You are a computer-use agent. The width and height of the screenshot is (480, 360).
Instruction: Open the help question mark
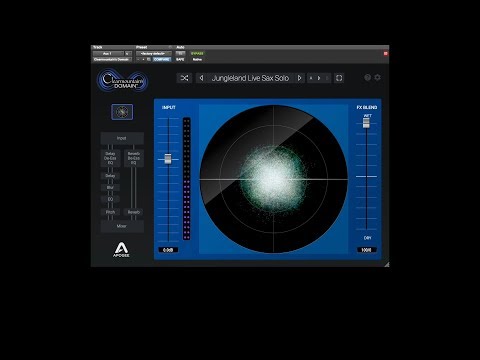pos(367,77)
